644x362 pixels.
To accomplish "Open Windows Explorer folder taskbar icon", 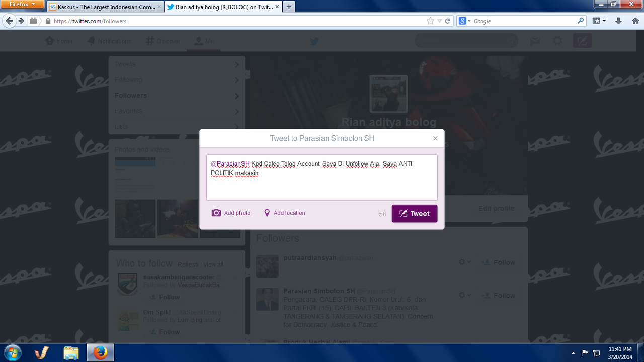I will pos(71,353).
